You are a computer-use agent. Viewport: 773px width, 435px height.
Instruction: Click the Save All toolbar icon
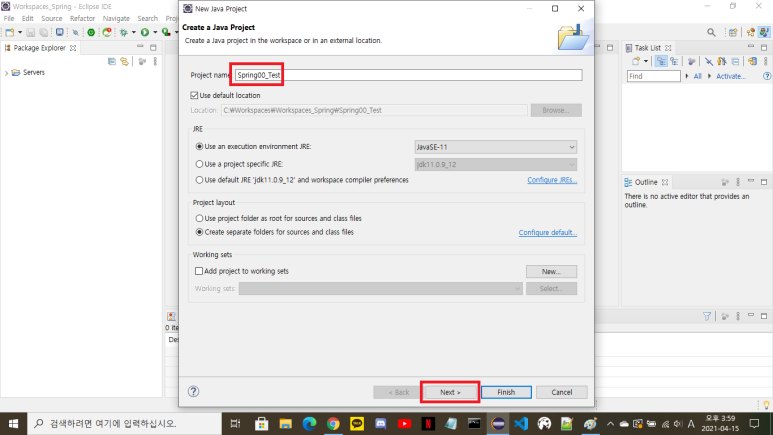pos(44,33)
